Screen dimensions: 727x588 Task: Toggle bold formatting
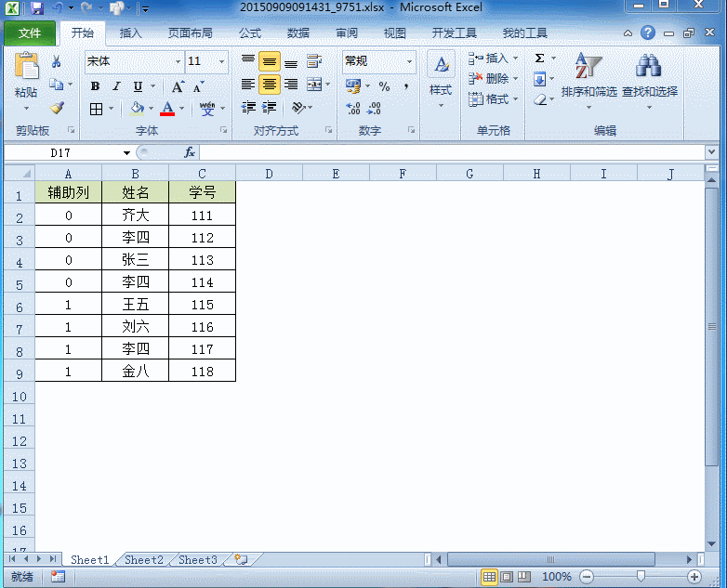click(95, 86)
